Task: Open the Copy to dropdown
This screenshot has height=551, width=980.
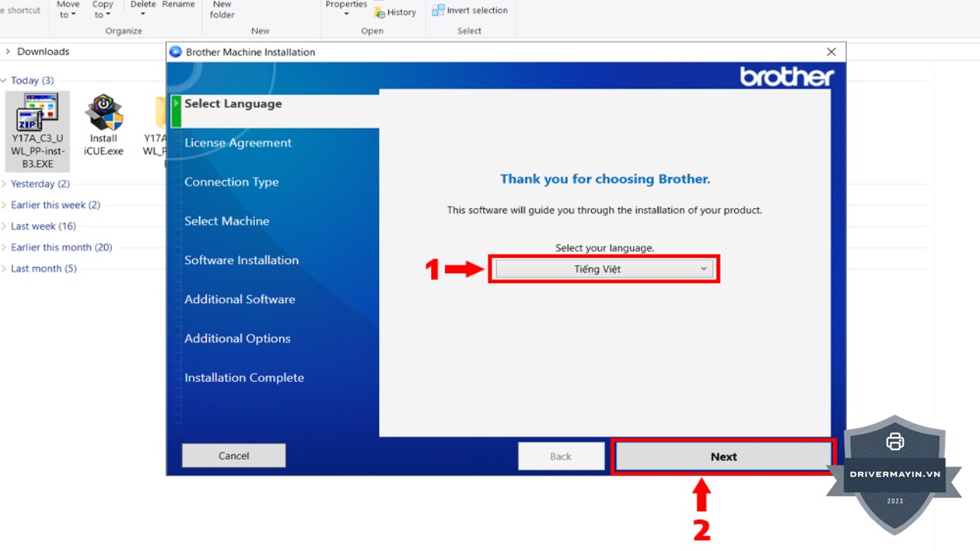Action: 102,9
